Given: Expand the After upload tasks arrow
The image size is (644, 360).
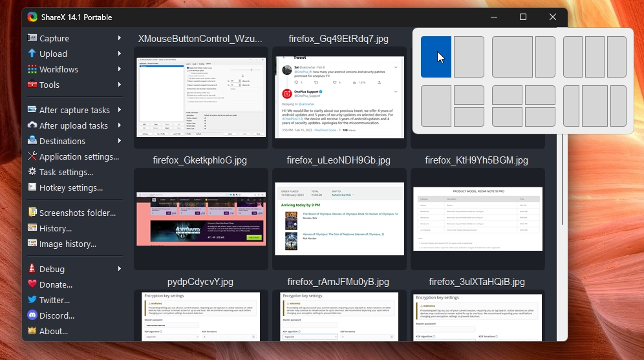Looking at the screenshot, I should 119,125.
